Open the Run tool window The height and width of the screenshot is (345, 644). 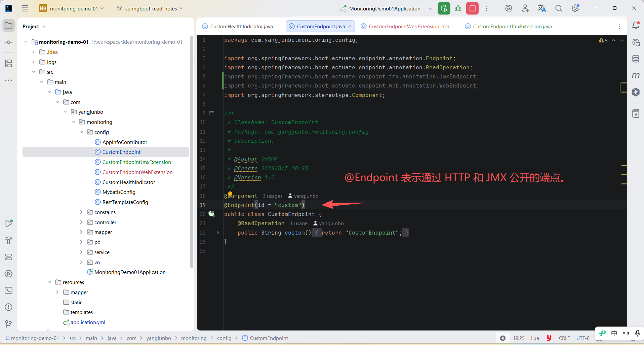click(9, 223)
